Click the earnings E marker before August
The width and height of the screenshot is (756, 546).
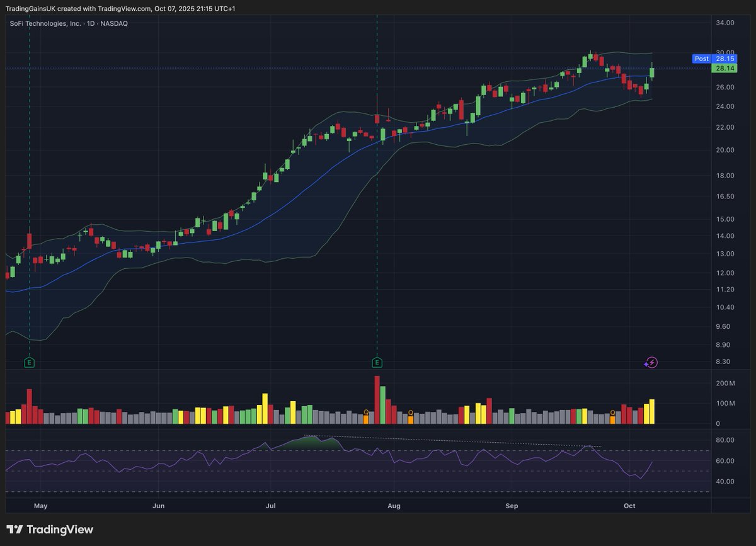tap(377, 362)
